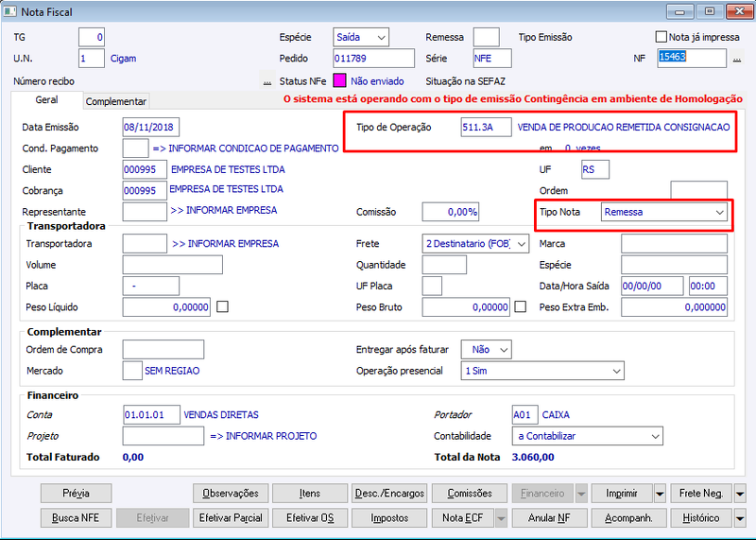Click the Data/Hora Saída date field
756x540 pixels.
point(652,286)
